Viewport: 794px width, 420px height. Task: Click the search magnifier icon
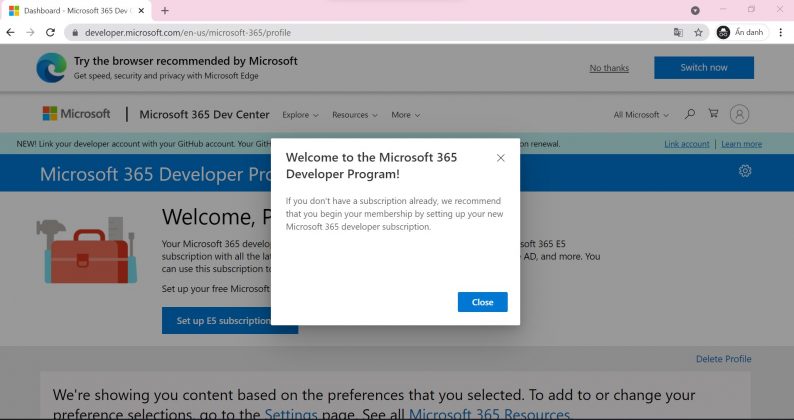(x=690, y=114)
